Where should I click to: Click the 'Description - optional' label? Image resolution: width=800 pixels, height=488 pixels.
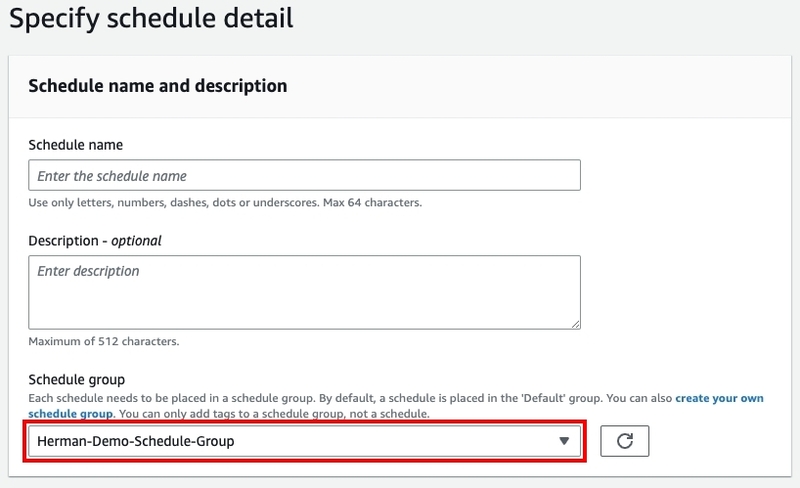pos(95,241)
